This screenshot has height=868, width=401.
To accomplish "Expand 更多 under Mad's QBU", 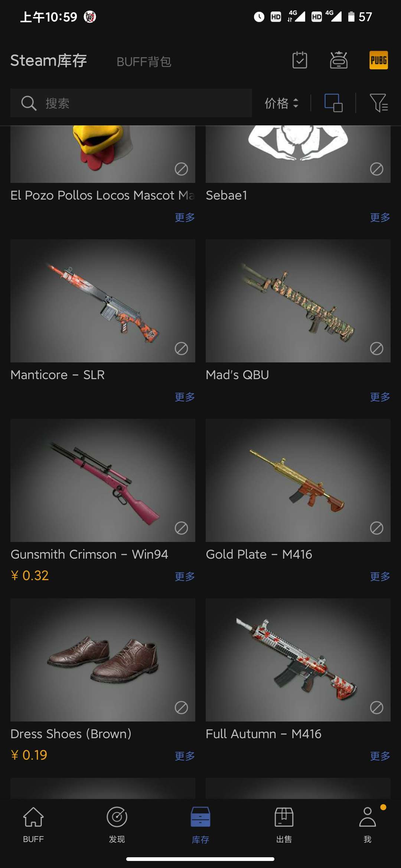I will coord(380,397).
